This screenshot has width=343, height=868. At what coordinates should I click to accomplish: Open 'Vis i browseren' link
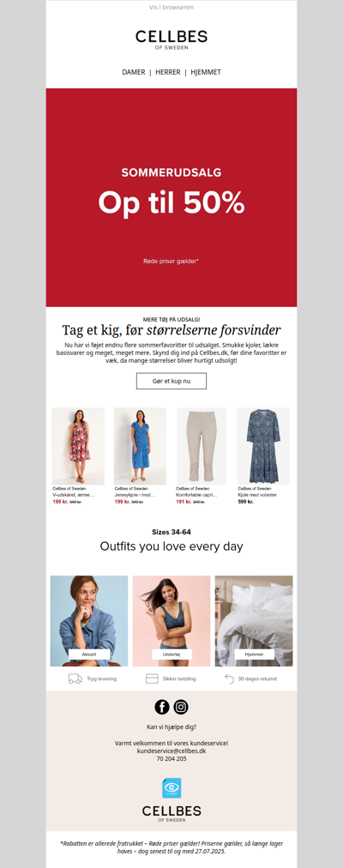(171, 7)
